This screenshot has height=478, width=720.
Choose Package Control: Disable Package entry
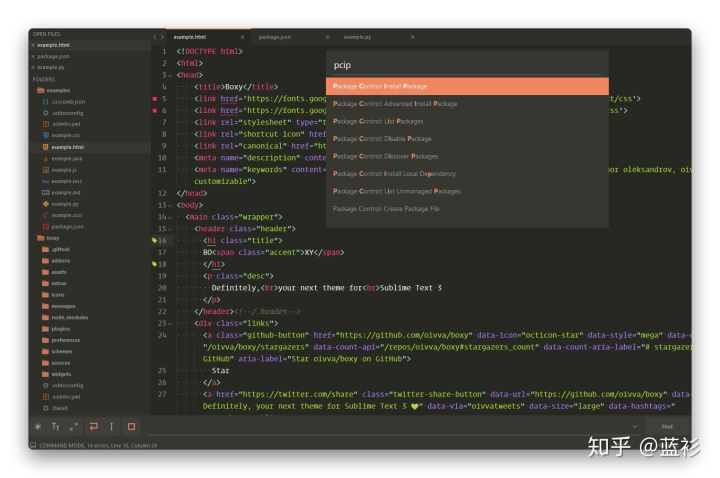467,138
